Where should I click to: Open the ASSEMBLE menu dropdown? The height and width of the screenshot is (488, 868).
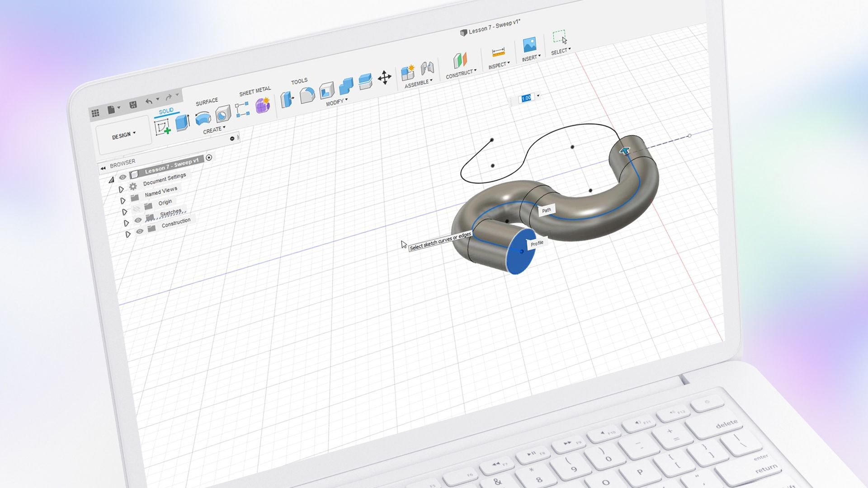click(x=418, y=83)
